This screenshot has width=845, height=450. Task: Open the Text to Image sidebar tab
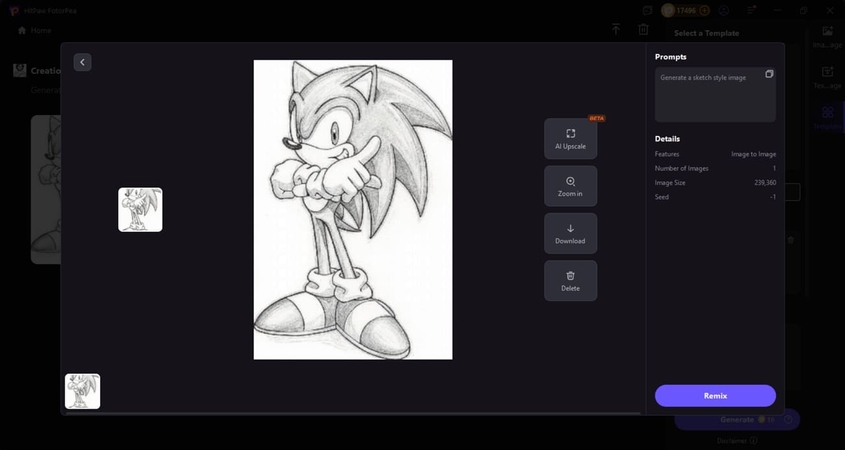[827, 78]
